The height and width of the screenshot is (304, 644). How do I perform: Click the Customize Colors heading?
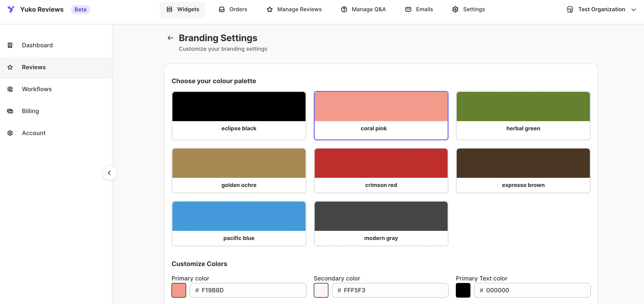(x=199, y=264)
